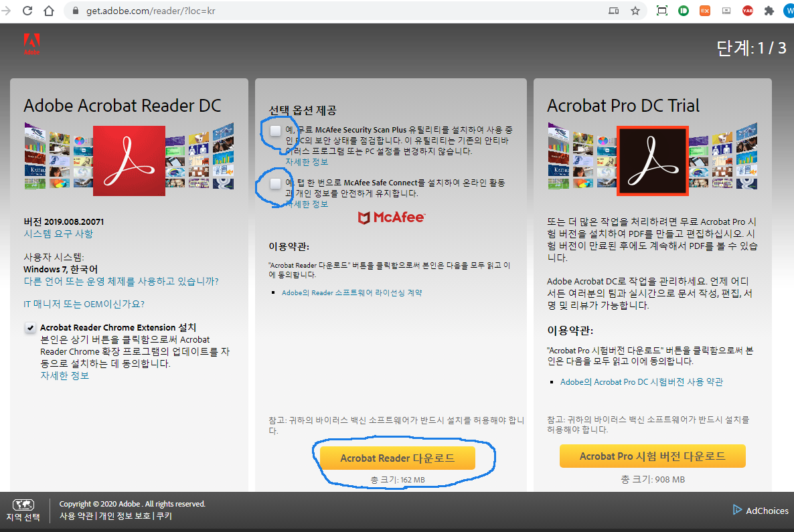Screen dimensions: 794x532
Task: Open the 시스템 요구 사항 link
Action: pos(58,234)
